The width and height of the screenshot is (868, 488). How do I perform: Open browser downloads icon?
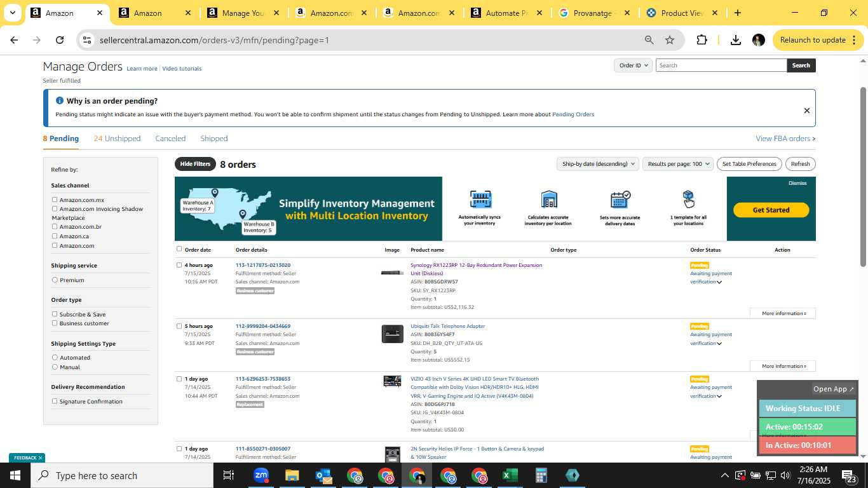pos(736,40)
